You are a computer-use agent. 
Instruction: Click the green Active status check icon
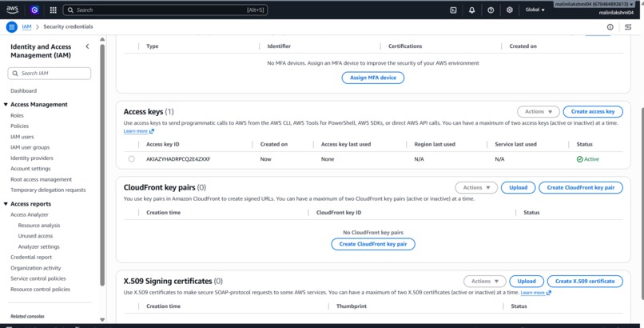[579, 159]
